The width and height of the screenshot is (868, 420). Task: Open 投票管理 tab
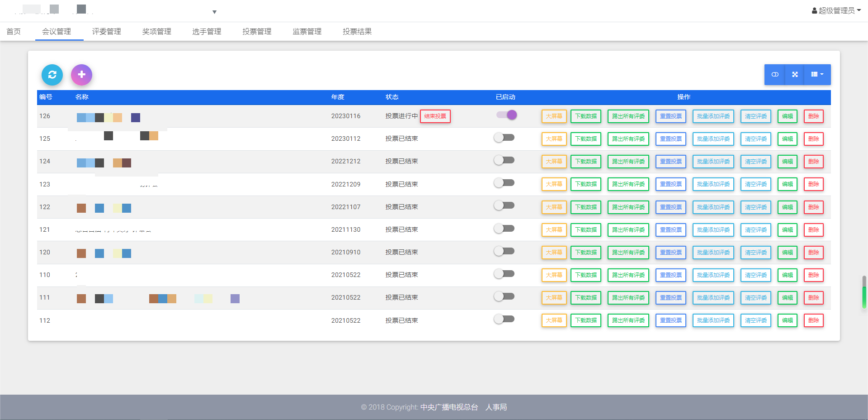(257, 31)
